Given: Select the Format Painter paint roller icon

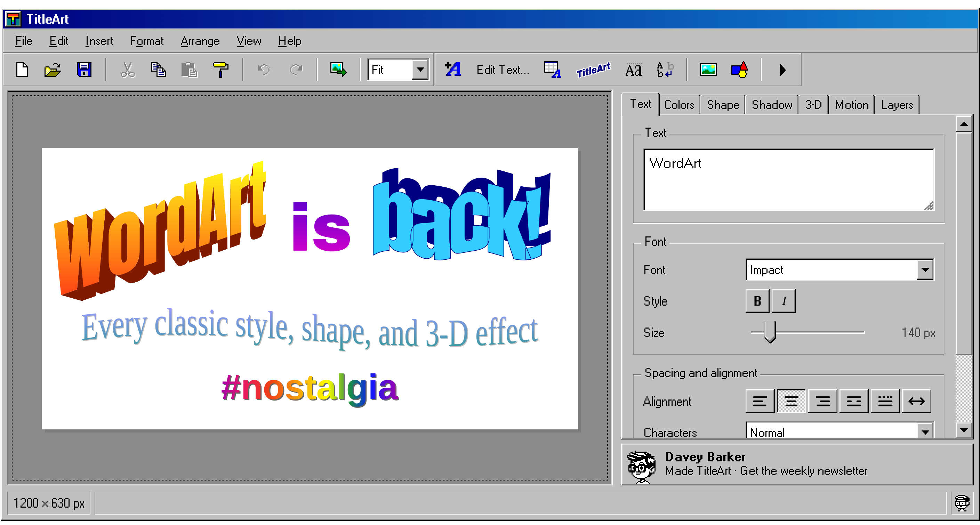Looking at the screenshot, I should pos(220,70).
